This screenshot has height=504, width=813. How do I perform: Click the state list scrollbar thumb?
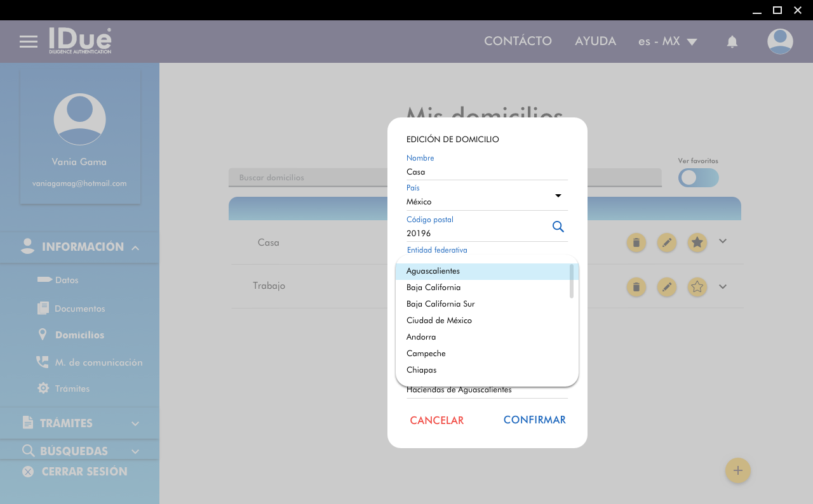572,281
